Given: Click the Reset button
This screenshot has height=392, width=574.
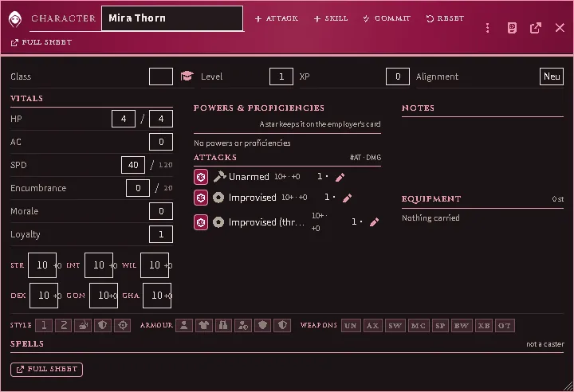Looking at the screenshot, I should [x=445, y=18].
